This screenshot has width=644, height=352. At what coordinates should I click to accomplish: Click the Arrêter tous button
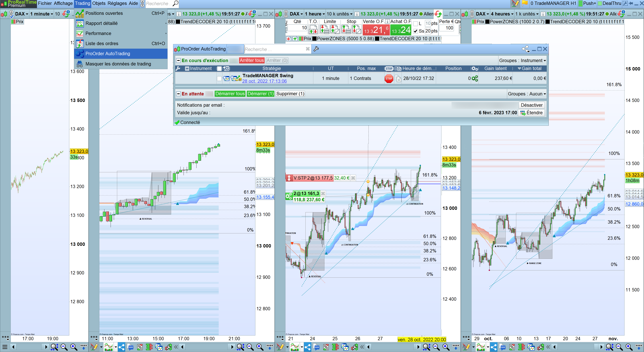point(251,60)
